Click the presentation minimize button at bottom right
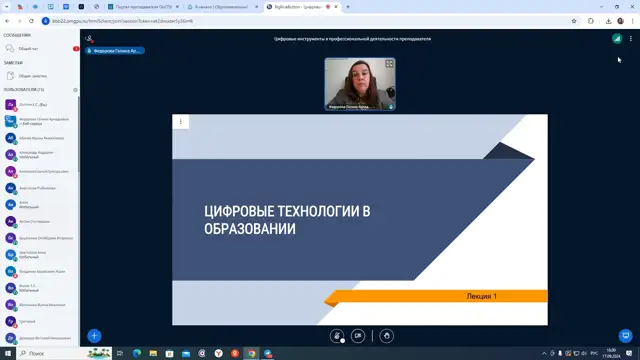 pos(625,336)
